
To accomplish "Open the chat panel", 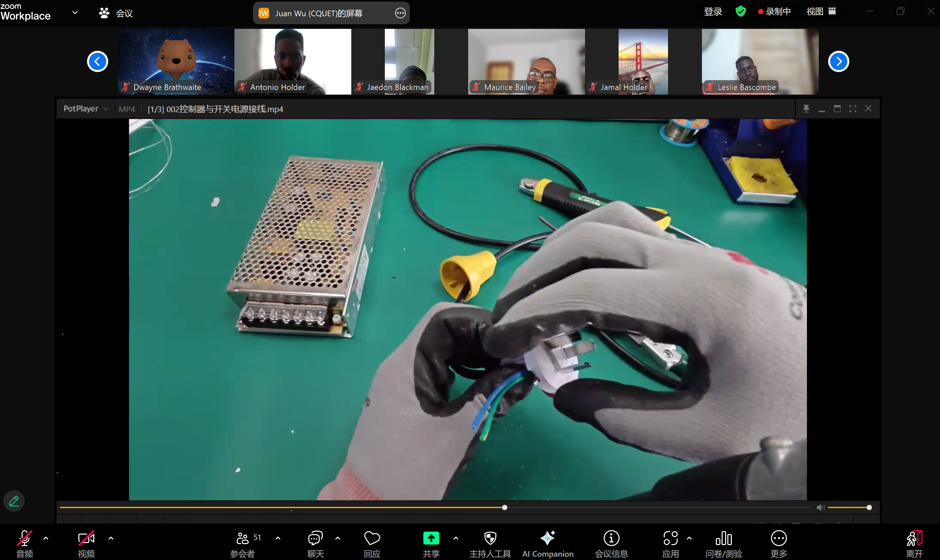I will pos(315,538).
